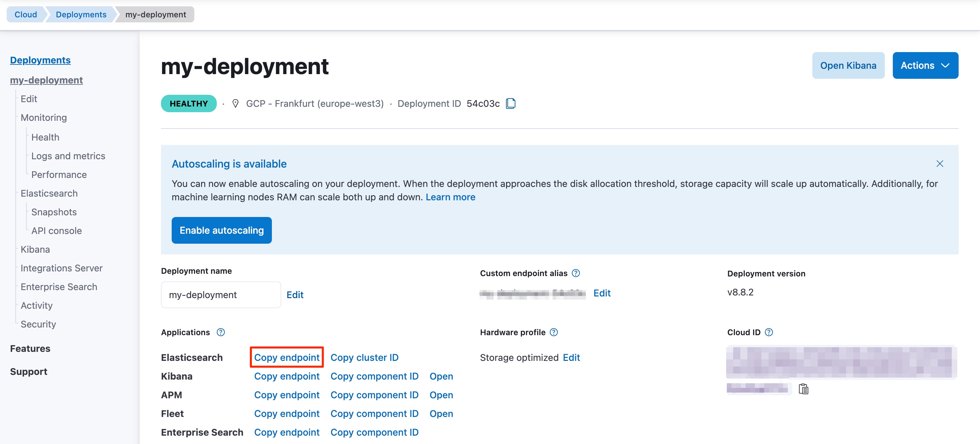Navigate to the Deployments breadcrumb

click(x=80, y=14)
